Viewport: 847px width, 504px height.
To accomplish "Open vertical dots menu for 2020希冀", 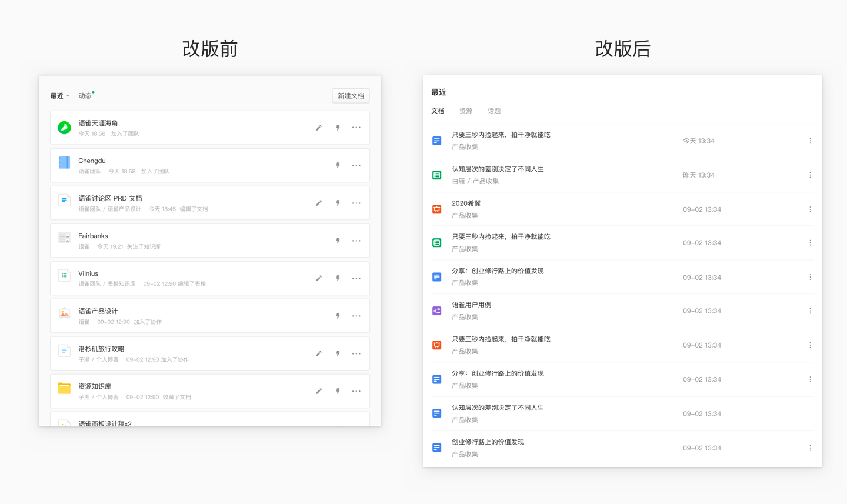I will tap(810, 209).
